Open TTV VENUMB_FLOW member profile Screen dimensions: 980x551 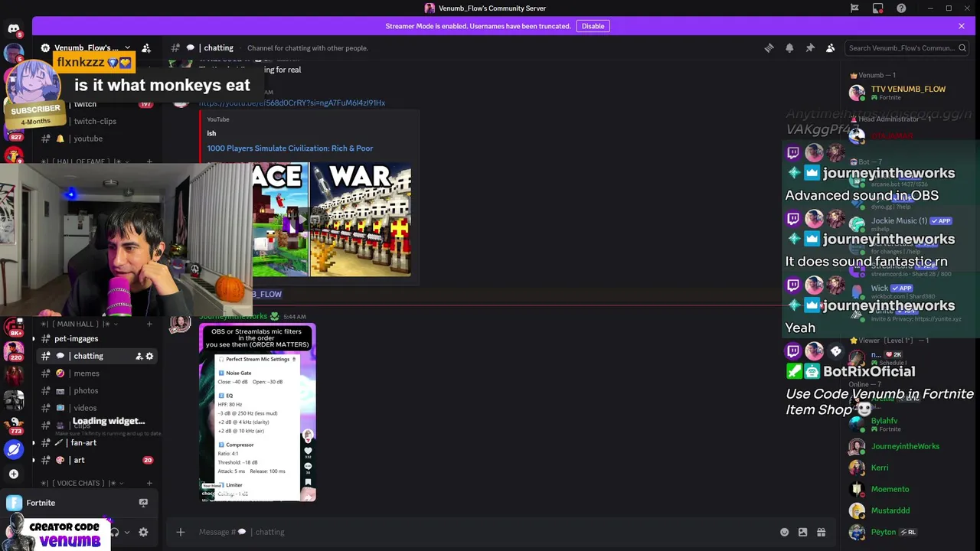click(x=908, y=93)
